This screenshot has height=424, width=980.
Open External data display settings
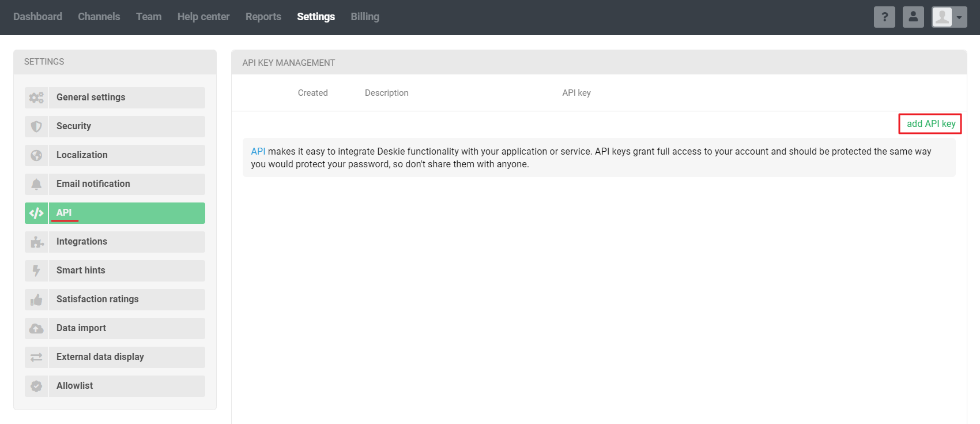[x=115, y=357]
